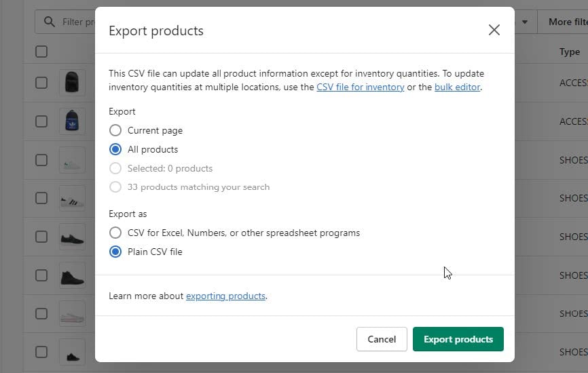Open the More filters panel
The height and width of the screenshot is (373, 588).
click(566, 22)
